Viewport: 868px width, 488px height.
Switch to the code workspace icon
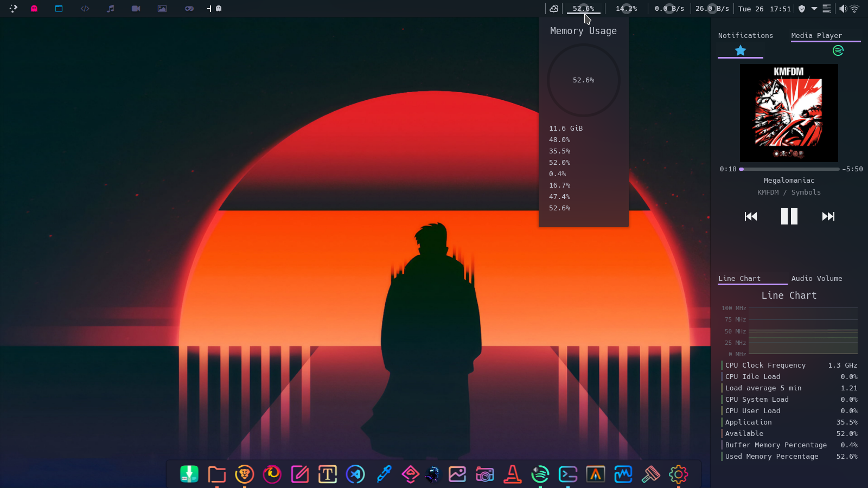pos(85,9)
